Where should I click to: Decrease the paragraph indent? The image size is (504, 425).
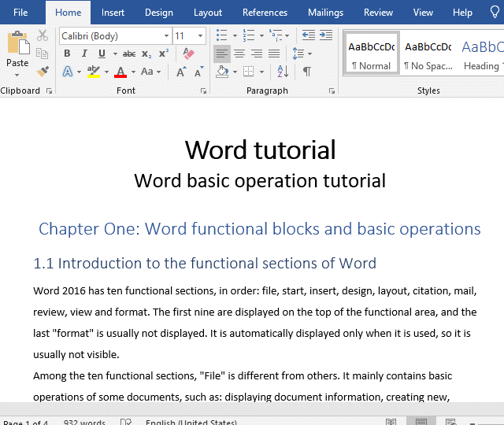click(x=309, y=35)
